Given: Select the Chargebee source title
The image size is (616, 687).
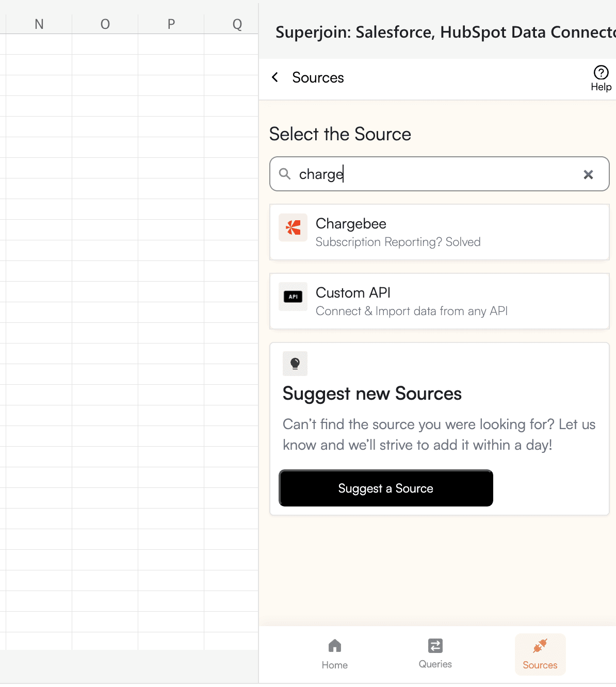Looking at the screenshot, I should (351, 224).
